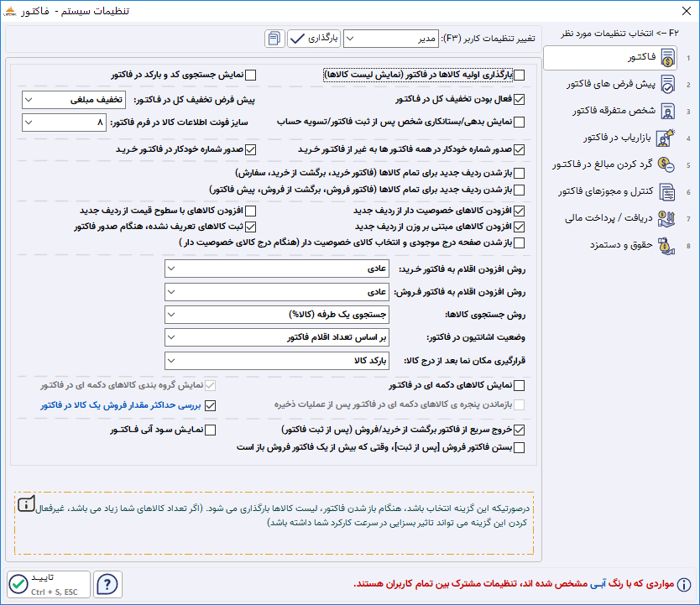Click the copy settings icon beside بارگذاری
This screenshot has height=605, width=700.
[x=274, y=39]
